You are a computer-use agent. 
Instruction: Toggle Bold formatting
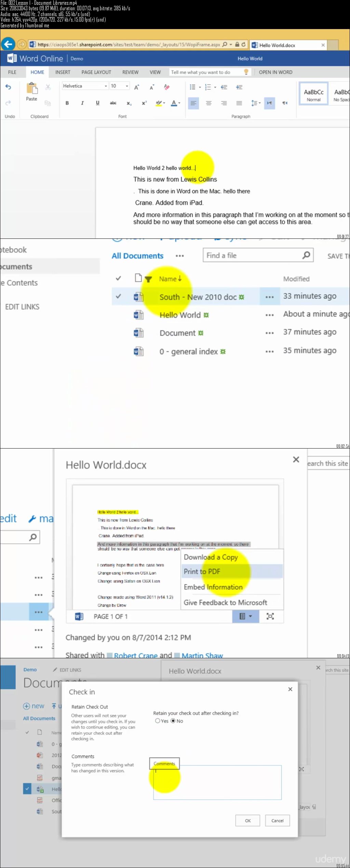point(67,103)
